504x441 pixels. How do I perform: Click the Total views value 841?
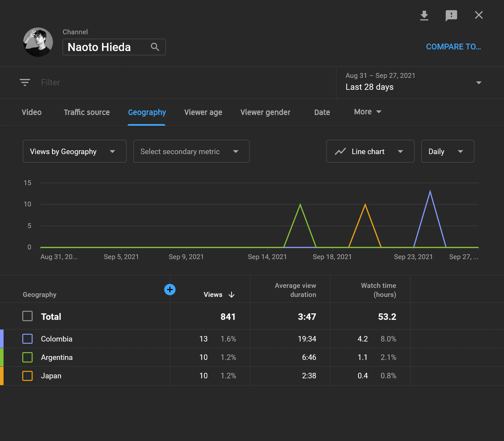pos(228,317)
